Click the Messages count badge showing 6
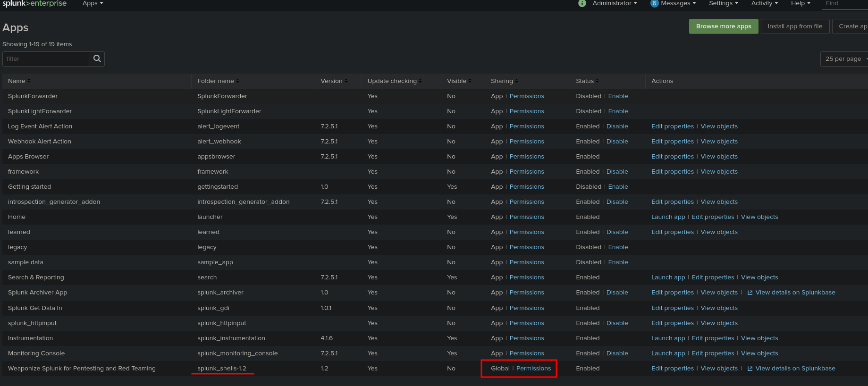Viewport: 868px width, 386px height. [x=654, y=3]
